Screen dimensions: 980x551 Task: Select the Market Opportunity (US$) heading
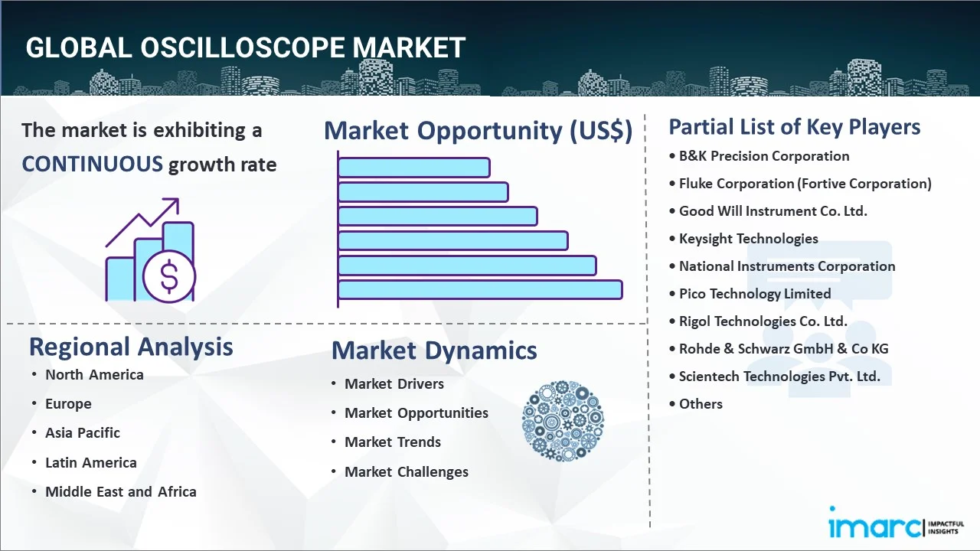[478, 131]
